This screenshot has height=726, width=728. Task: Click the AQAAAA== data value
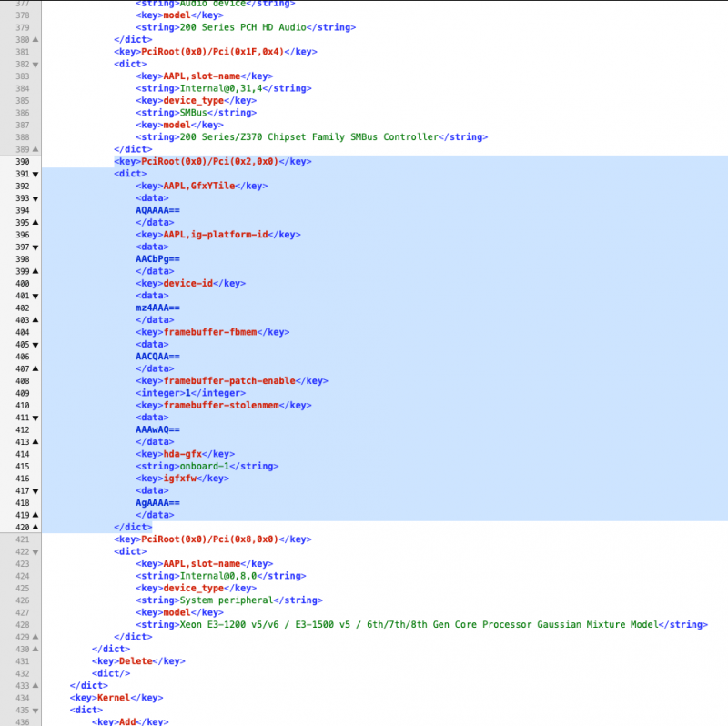pos(157,210)
